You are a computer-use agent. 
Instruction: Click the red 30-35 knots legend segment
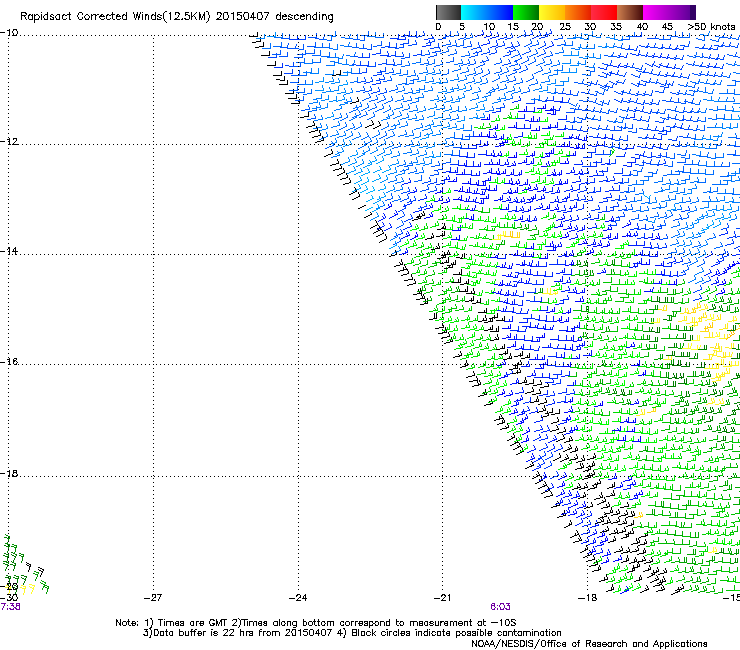coord(603,12)
